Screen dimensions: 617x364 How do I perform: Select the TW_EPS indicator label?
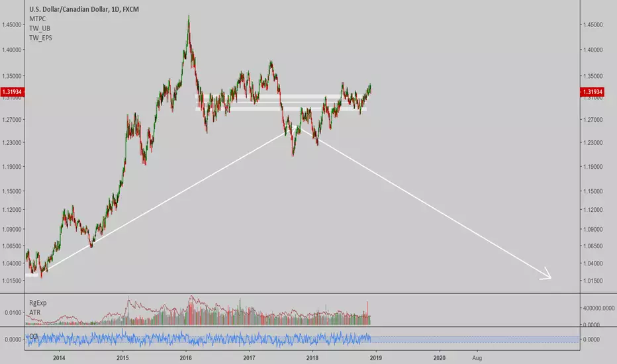click(x=40, y=38)
